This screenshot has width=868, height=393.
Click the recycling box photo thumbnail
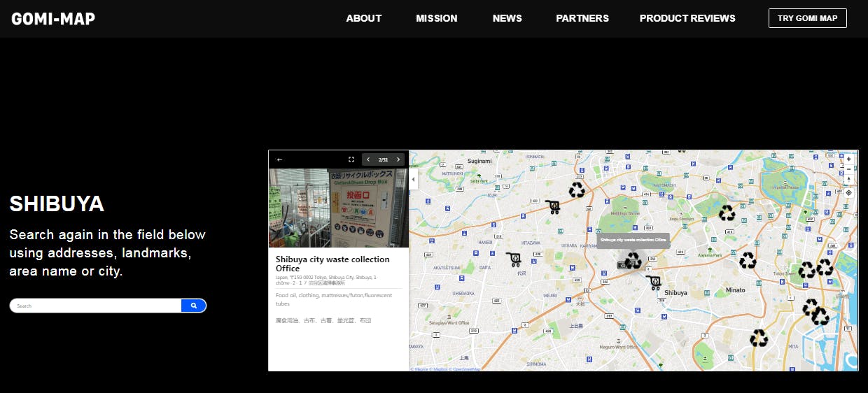338,208
